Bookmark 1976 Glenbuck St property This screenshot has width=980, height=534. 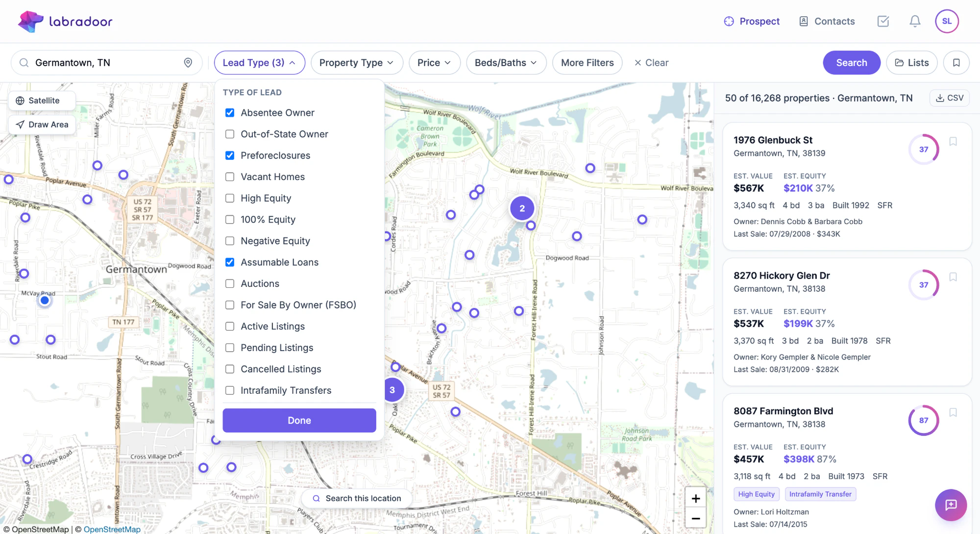pyautogui.click(x=953, y=141)
